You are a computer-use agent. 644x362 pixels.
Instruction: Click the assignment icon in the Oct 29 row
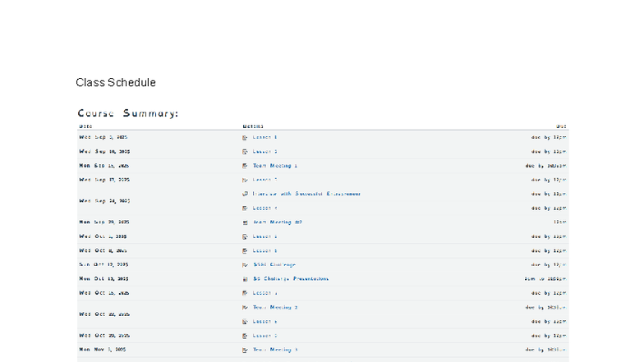pyautogui.click(x=245, y=336)
